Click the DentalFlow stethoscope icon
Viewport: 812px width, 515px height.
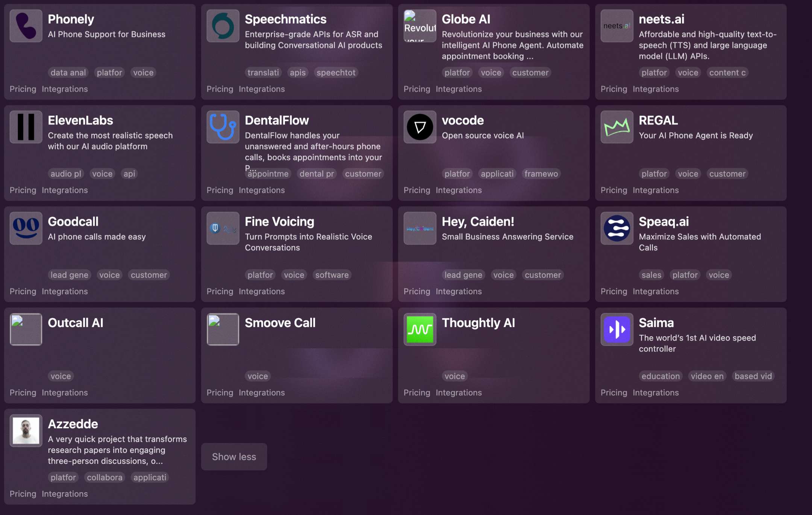coord(223,127)
